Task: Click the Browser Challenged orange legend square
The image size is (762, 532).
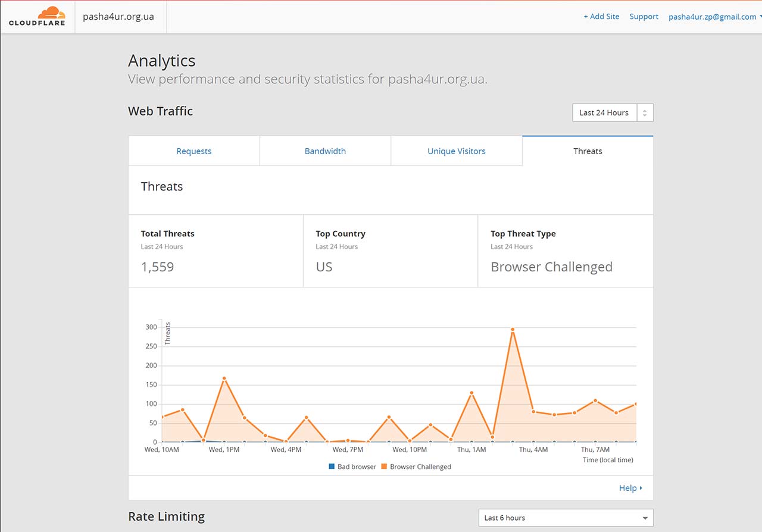Action: [x=384, y=467]
